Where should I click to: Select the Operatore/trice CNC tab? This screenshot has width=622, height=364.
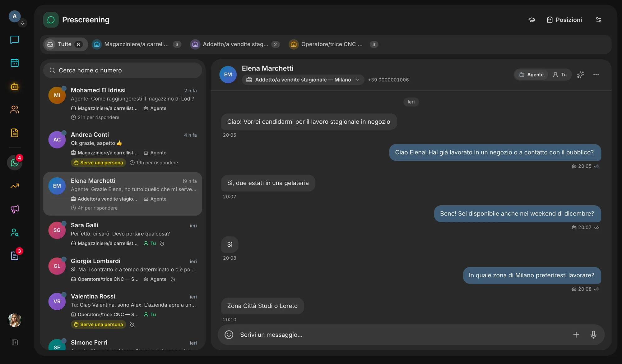tap(333, 44)
